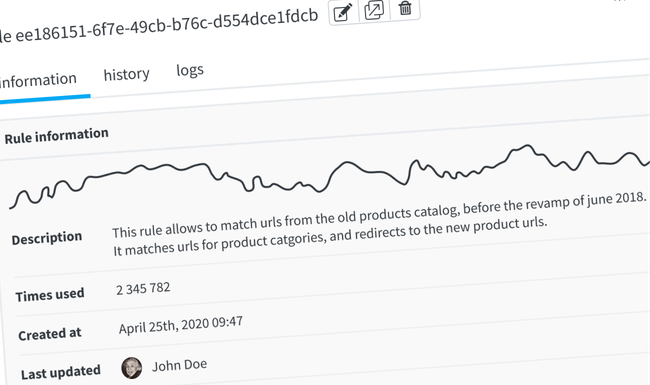Click John Doe's avatar picture
This screenshot has width=650, height=385.
pos(131,368)
